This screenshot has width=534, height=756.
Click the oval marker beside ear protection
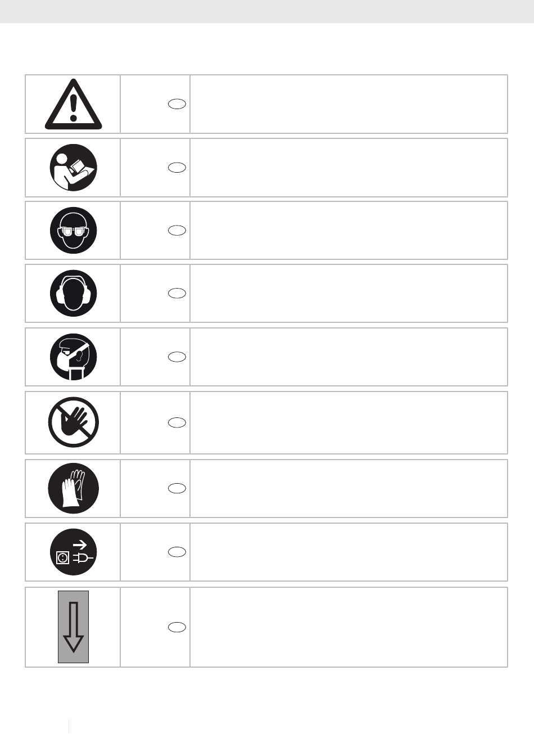(x=177, y=294)
